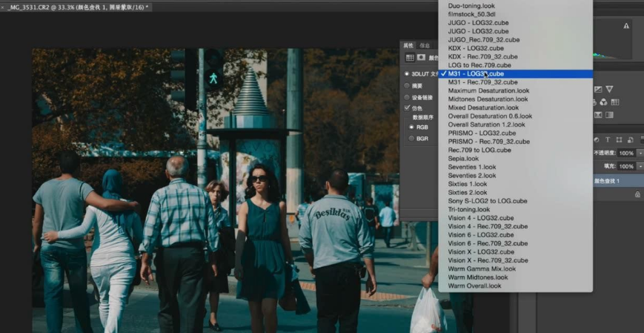Choose Warm Midtones.look preset
Viewport: 644px width, 333px height.
(516, 277)
